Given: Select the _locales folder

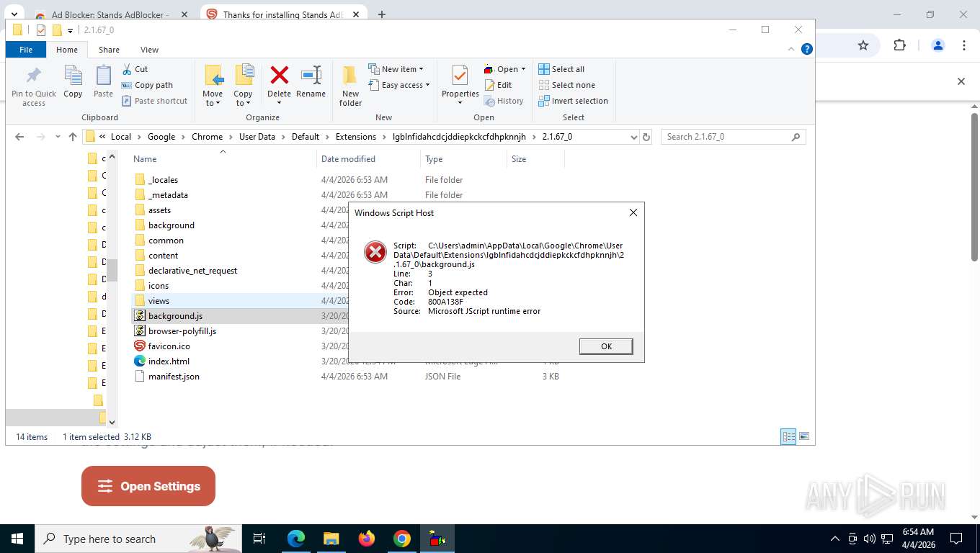Looking at the screenshot, I should (x=163, y=180).
